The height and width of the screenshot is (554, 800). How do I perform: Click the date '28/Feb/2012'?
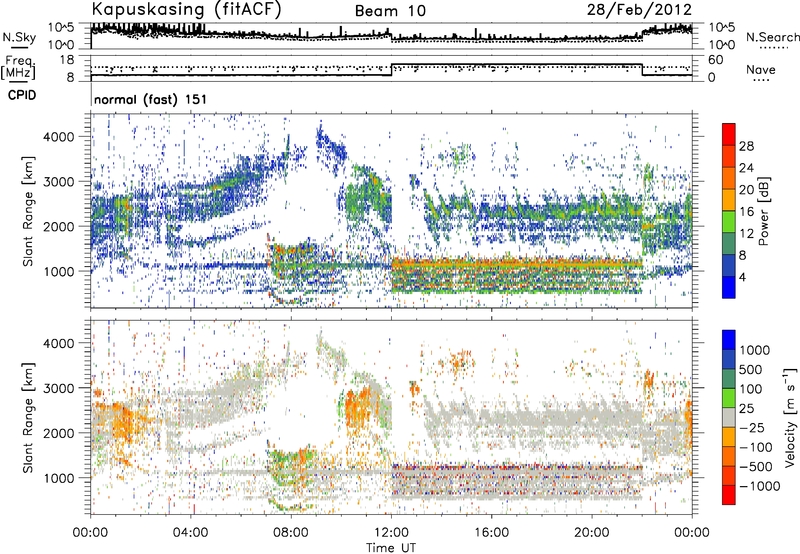pos(639,9)
